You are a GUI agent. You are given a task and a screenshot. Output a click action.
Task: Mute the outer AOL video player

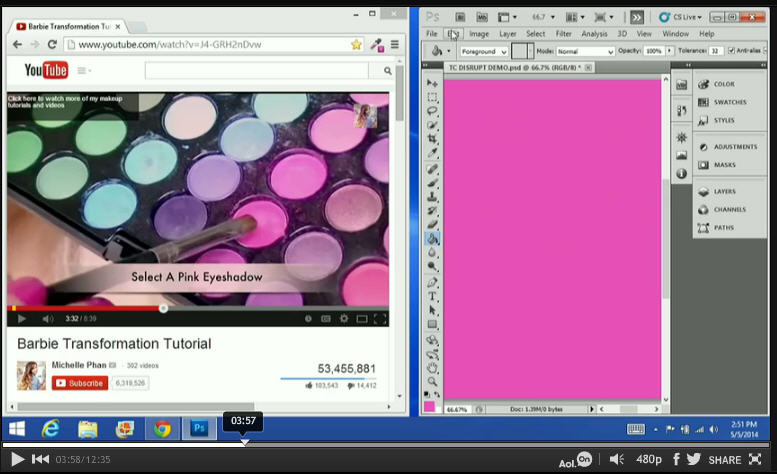click(x=616, y=460)
